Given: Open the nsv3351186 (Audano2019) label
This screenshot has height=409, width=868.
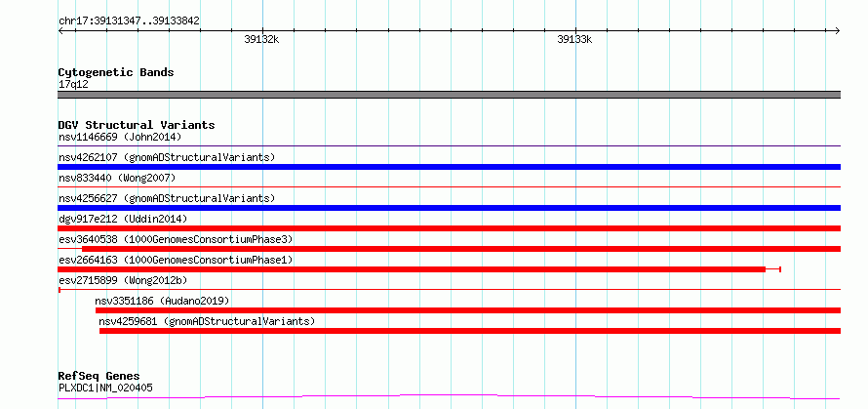Looking at the screenshot, I should pyautogui.click(x=162, y=301).
